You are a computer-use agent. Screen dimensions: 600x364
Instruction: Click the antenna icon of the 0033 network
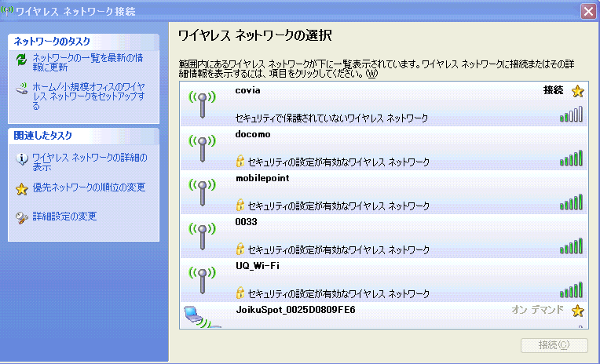coord(203,236)
